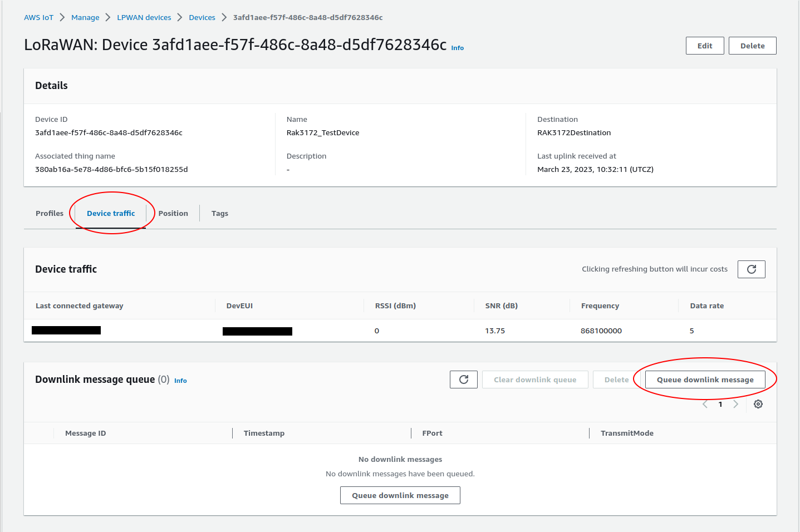The width and height of the screenshot is (800, 532).
Task: Click Device ID value 3afd1aee-f57f-486c-8a48-d5df7628346c
Action: pyautogui.click(x=109, y=132)
